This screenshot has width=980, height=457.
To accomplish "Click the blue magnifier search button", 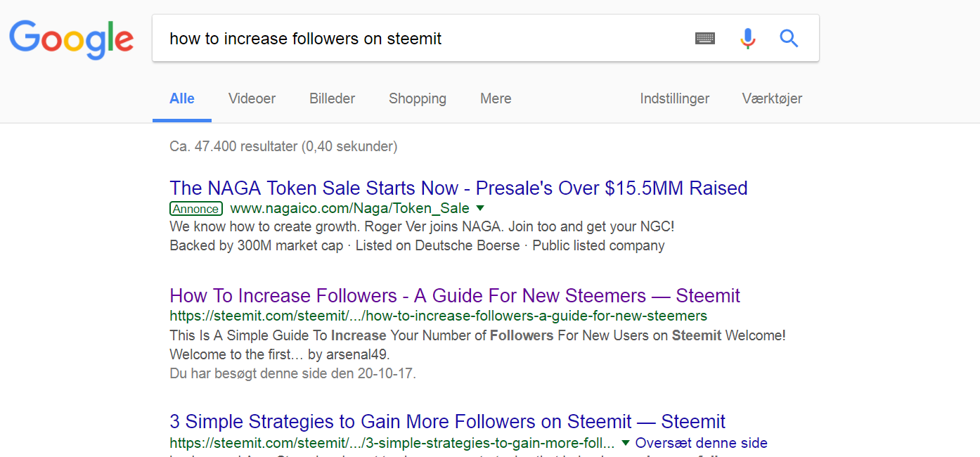I will pyautogui.click(x=789, y=39).
